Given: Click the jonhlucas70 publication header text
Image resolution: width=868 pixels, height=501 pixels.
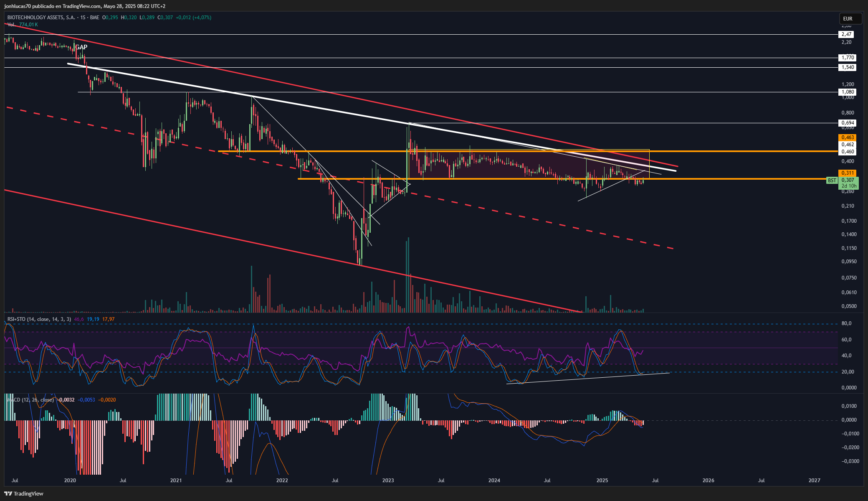Looking at the screenshot, I should 85,6.
